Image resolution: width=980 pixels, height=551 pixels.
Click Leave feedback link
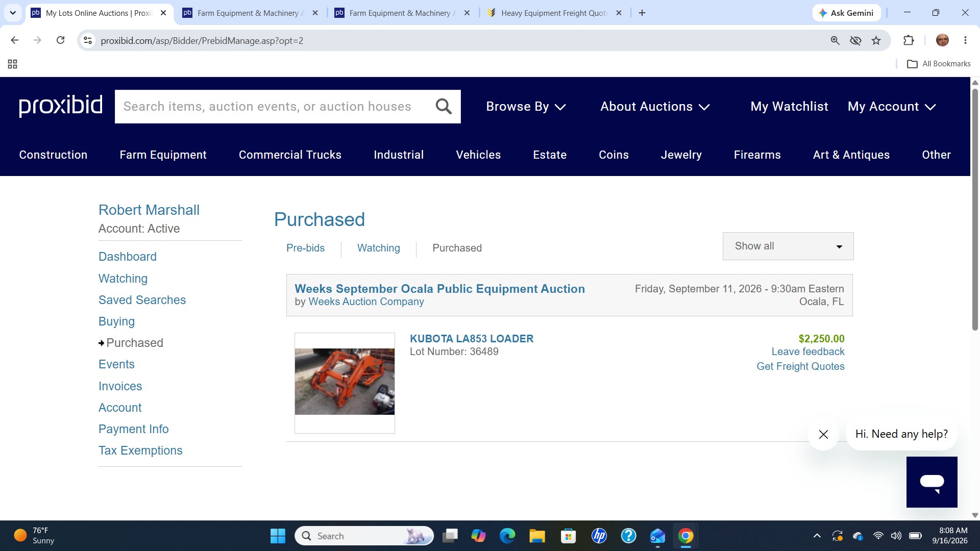tap(808, 352)
